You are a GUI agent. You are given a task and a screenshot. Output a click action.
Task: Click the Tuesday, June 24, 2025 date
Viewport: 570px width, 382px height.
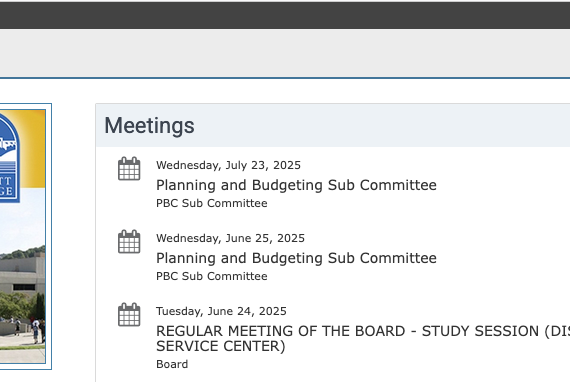click(221, 311)
